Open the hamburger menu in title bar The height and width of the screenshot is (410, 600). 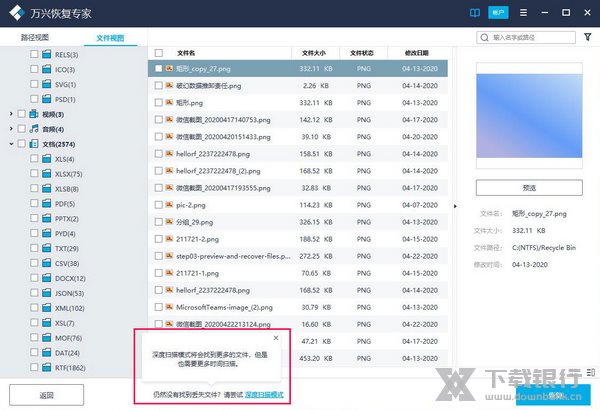pos(523,13)
